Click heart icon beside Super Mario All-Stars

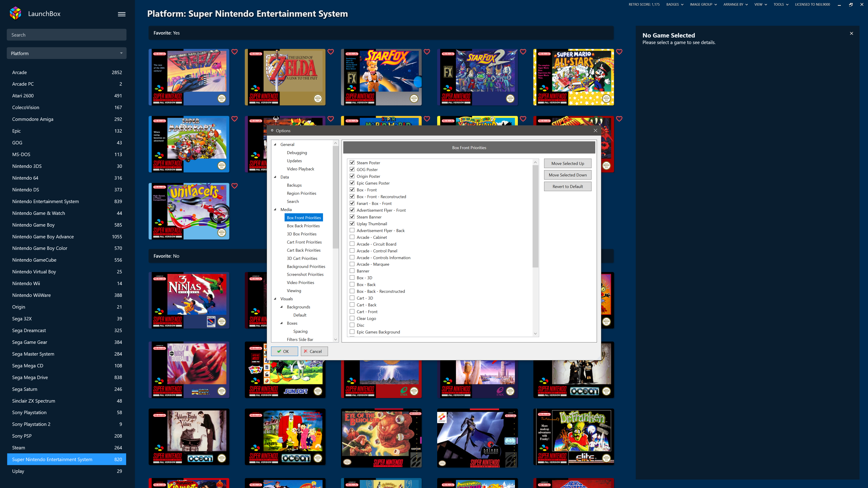click(x=619, y=52)
